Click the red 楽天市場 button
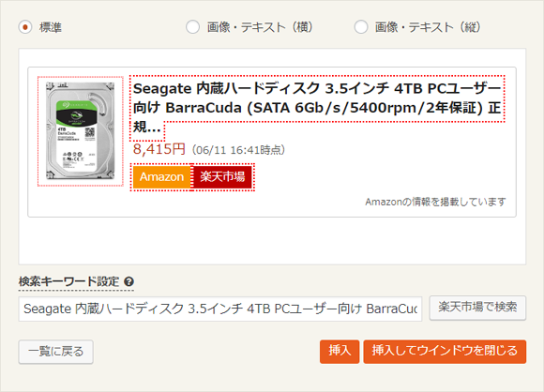 click(222, 177)
